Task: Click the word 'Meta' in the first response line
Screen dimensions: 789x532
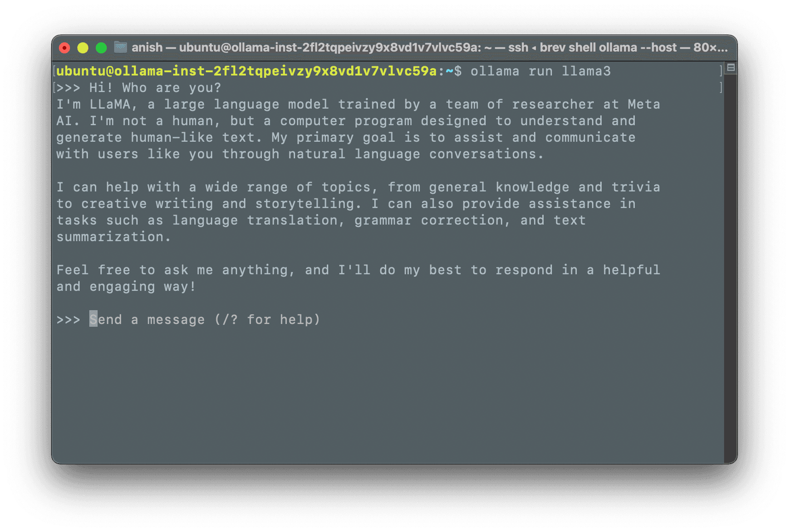Action: tap(644, 104)
